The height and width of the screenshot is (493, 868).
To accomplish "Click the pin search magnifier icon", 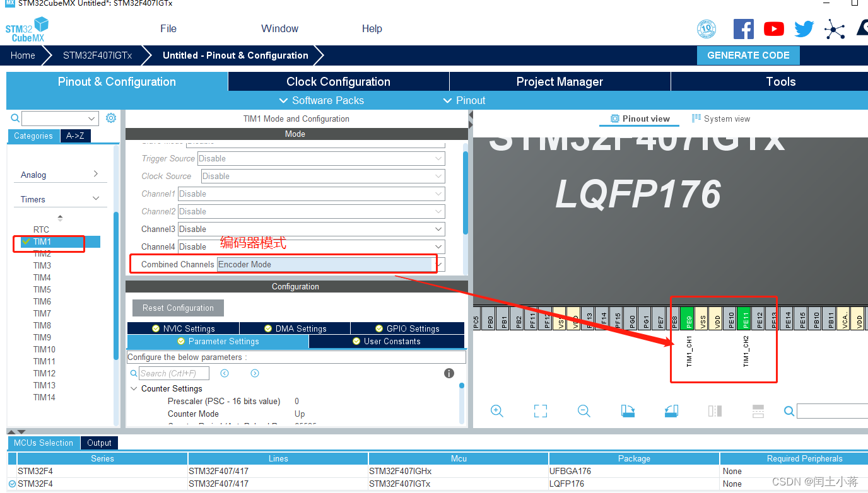I will click(x=789, y=411).
